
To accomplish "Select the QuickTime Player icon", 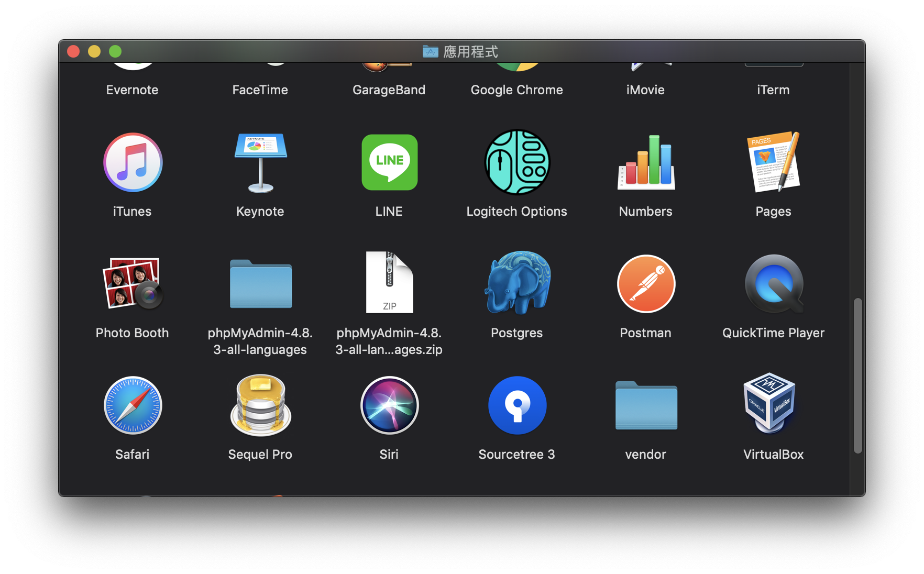I will tap(774, 284).
